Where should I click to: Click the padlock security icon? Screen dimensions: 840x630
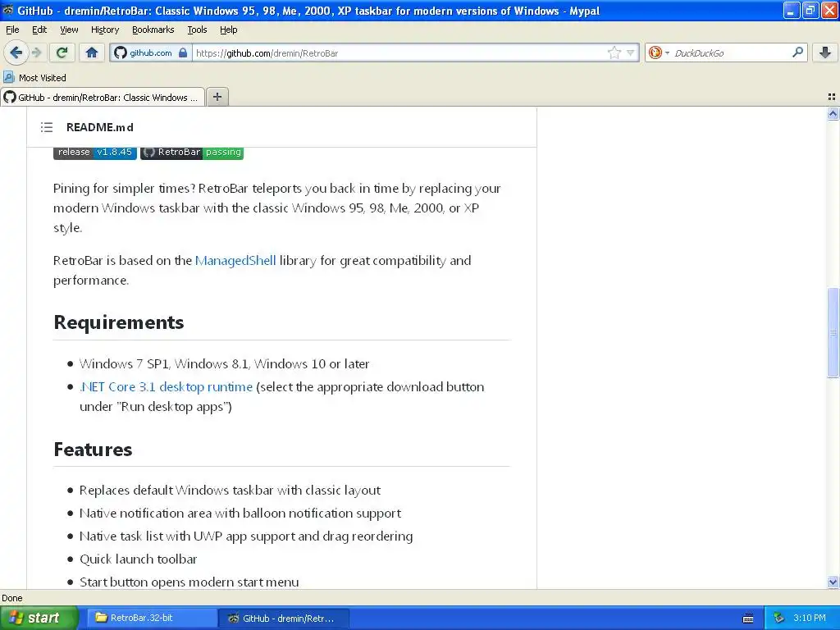tap(183, 53)
